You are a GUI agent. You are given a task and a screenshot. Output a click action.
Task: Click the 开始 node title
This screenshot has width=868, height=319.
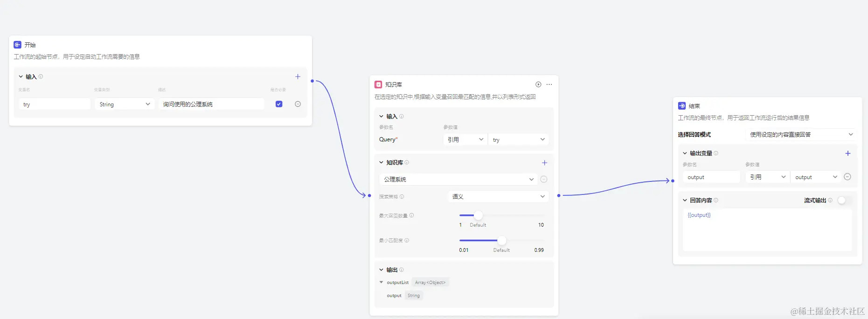(30, 45)
